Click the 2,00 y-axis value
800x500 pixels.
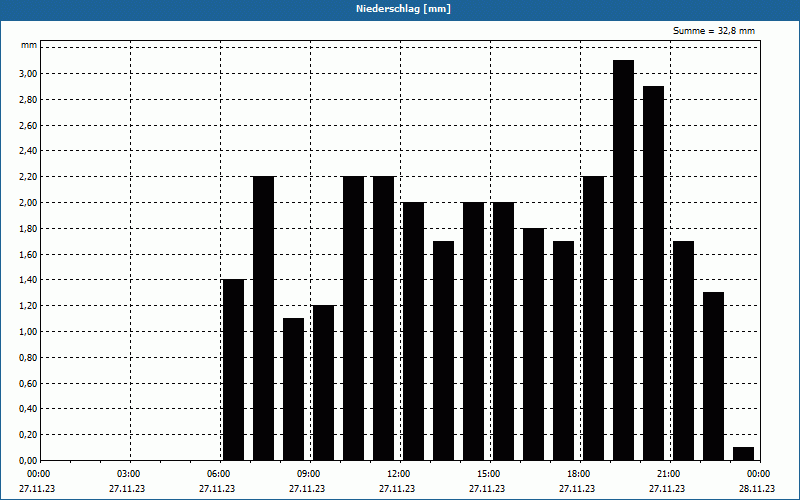point(28,203)
